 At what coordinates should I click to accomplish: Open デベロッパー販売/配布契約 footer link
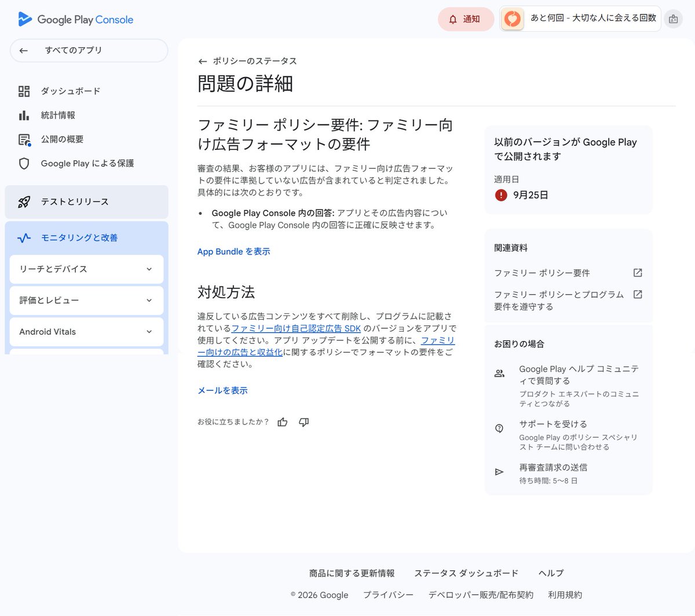(481, 595)
